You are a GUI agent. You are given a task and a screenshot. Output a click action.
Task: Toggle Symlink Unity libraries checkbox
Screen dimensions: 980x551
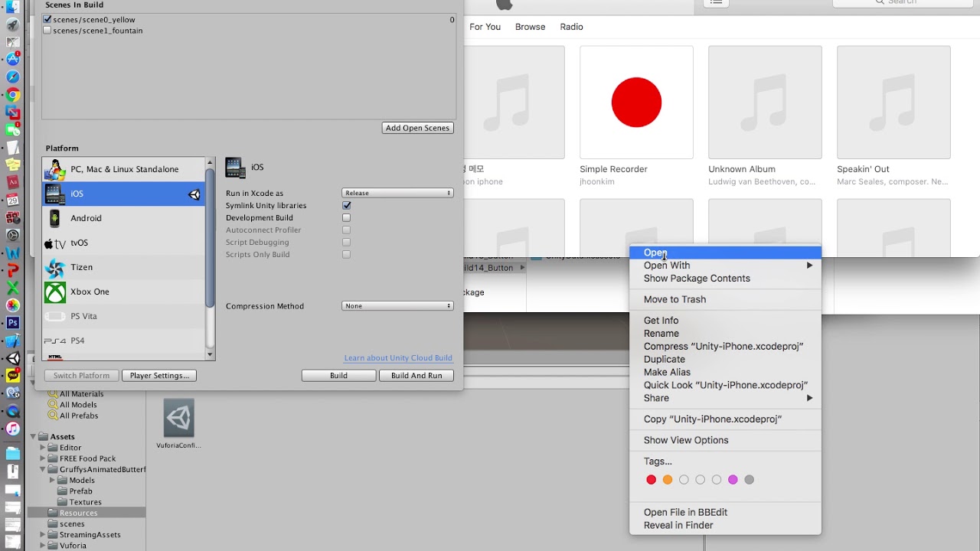point(347,206)
